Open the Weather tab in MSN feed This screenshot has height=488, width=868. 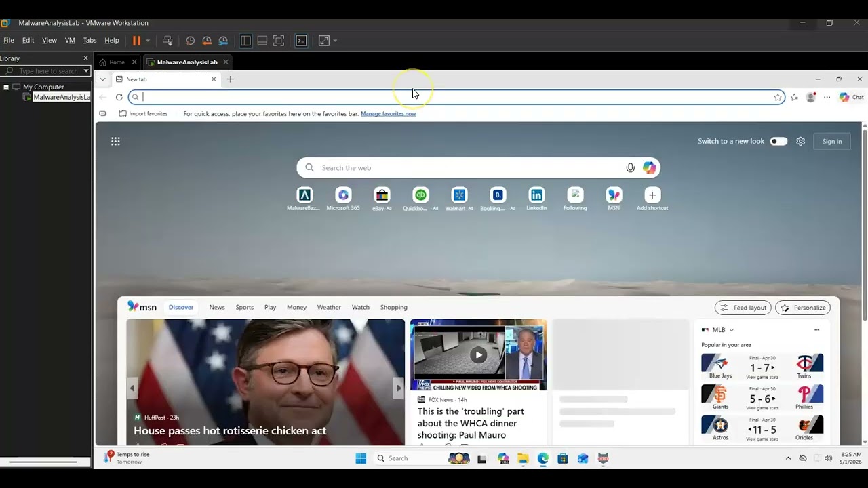(x=329, y=307)
